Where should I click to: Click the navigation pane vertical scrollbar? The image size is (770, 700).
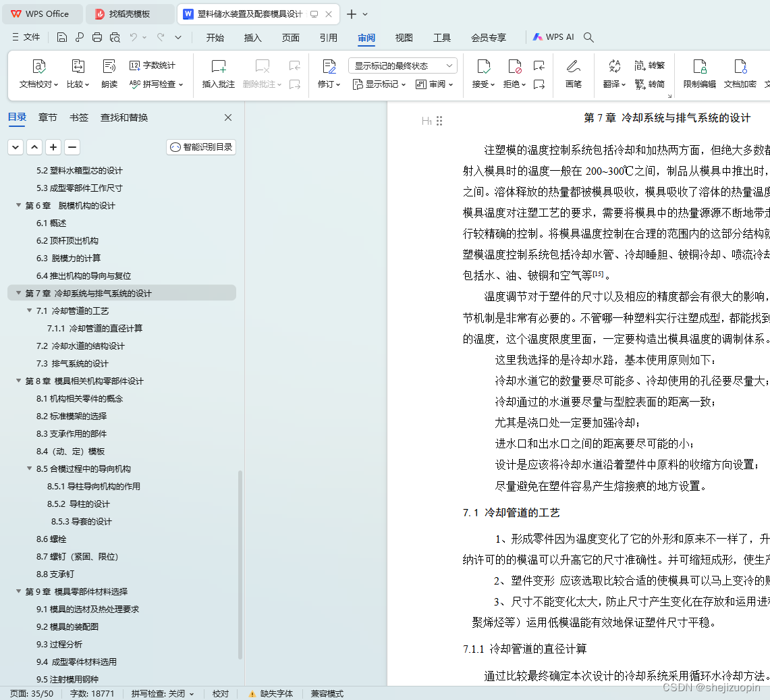pos(240,565)
